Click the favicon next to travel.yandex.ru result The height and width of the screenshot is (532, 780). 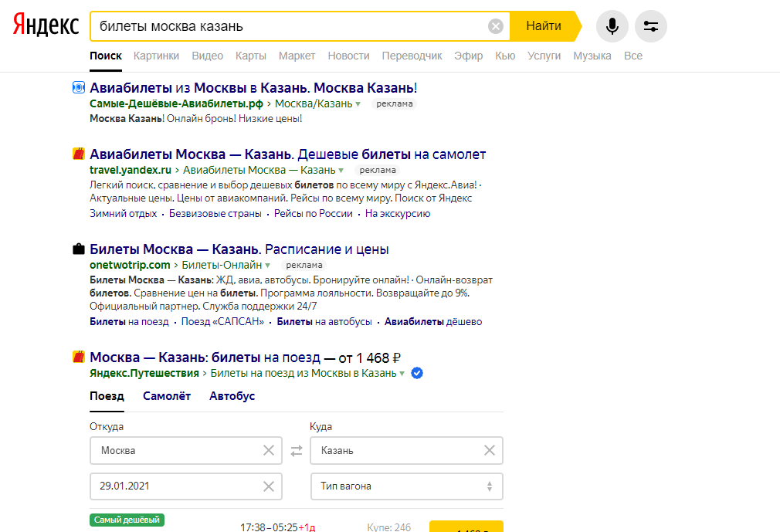79,154
